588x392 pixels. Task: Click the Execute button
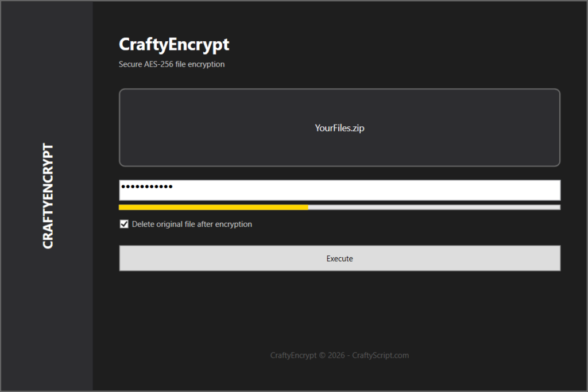(339, 258)
